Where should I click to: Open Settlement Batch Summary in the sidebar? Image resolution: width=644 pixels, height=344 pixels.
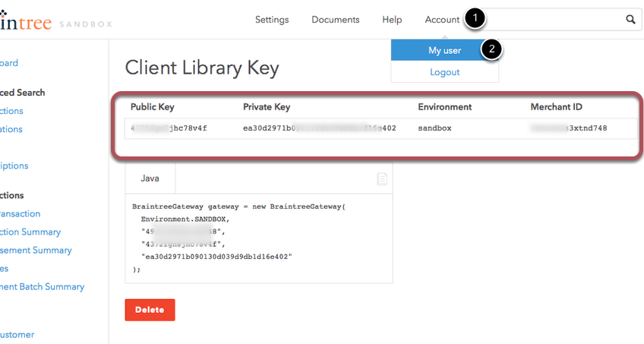[42, 287]
